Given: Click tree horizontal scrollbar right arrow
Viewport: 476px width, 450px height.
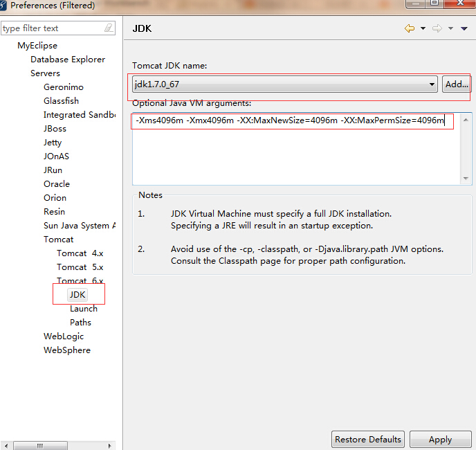Looking at the screenshot, I should pos(110,446).
